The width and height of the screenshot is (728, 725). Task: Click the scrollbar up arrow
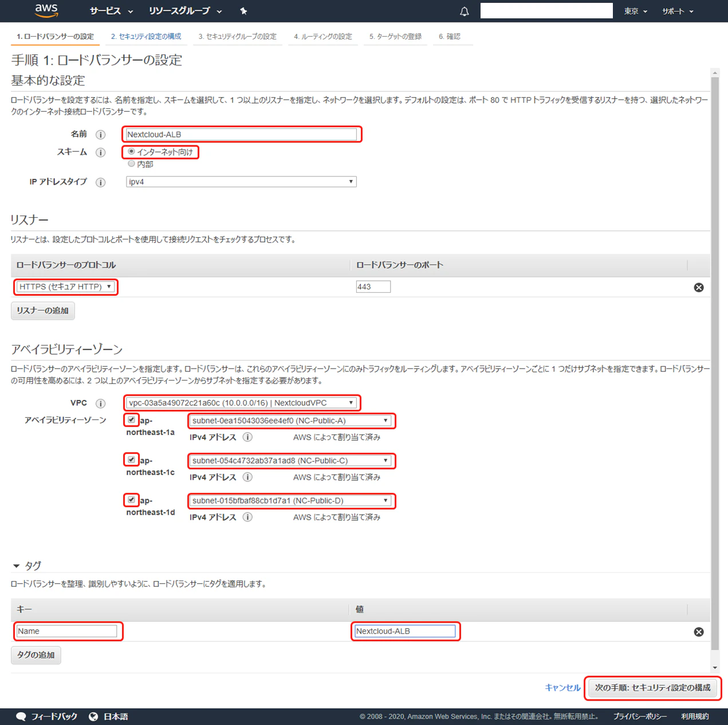[x=715, y=73]
